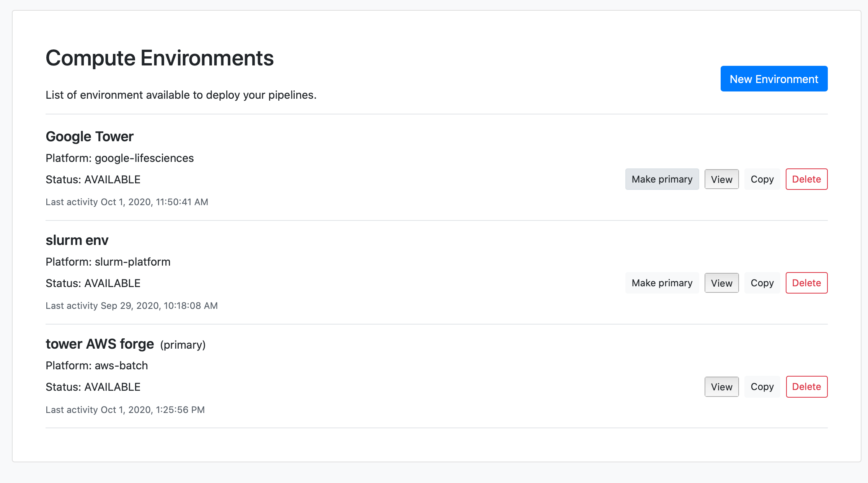Copy the Google Tower environment
Screen dimensions: 868x483
[762, 179]
